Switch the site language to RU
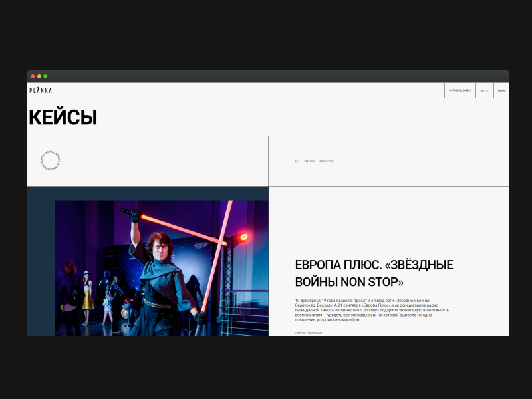 (482, 91)
